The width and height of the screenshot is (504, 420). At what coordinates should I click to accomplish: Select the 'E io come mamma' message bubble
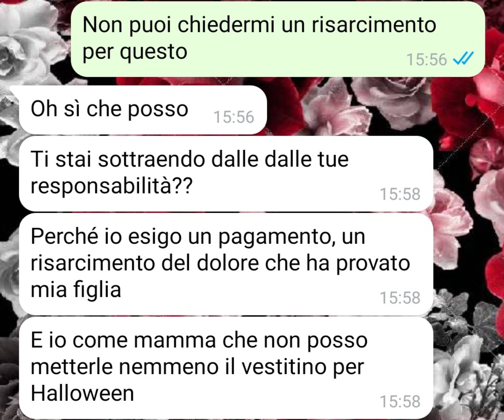point(226,368)
